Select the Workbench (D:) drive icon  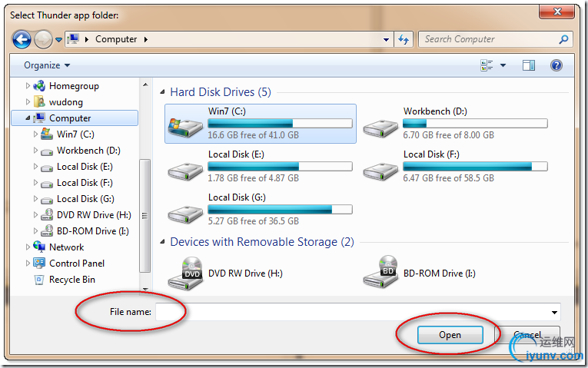coord(380,128)
